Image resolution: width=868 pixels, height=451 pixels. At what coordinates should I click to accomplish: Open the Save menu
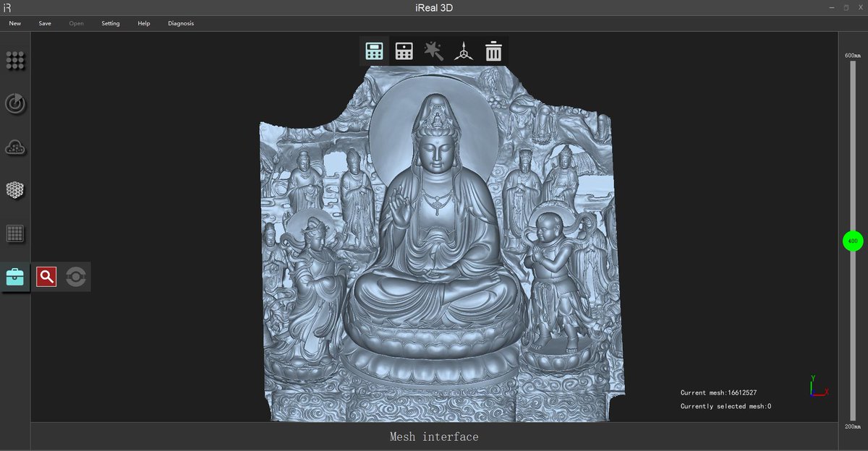coord(45,23)
